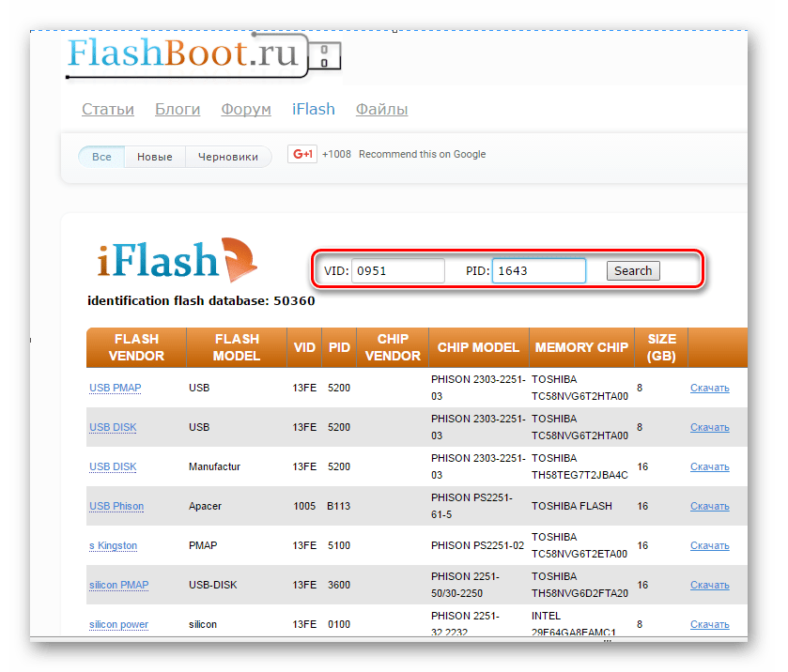This screenshot has width=788, height=672.
Task: Select the Черновики filter tab
Action: [x=228, y=157]
